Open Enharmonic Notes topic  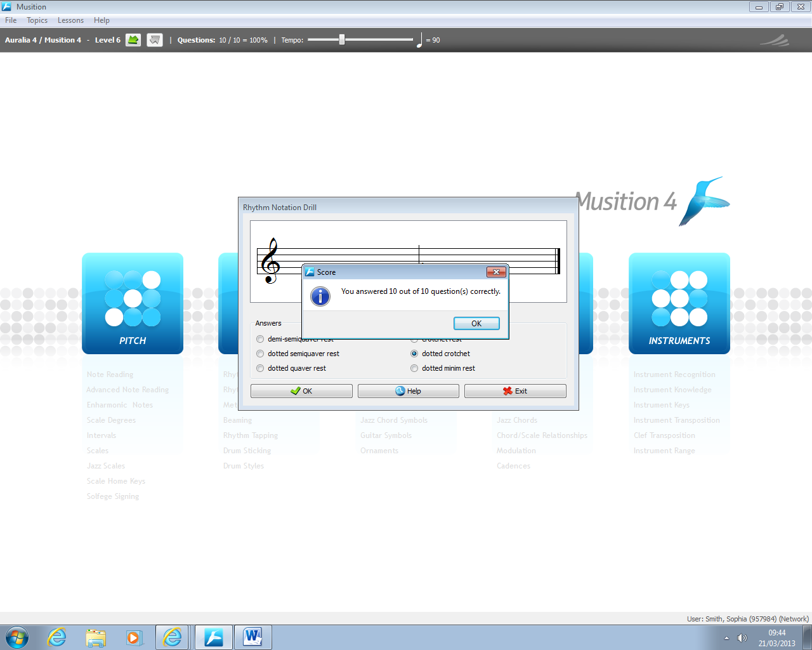(120, 405)
